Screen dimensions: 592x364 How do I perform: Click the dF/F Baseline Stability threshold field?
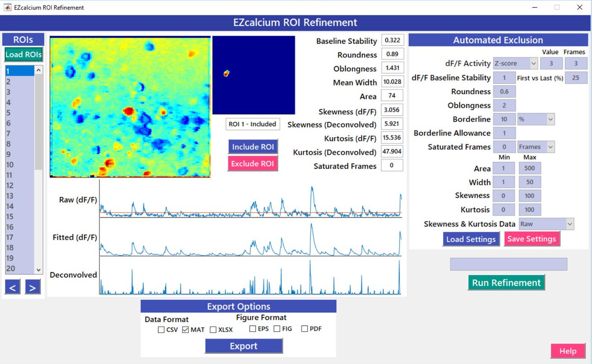click(505, 77)
